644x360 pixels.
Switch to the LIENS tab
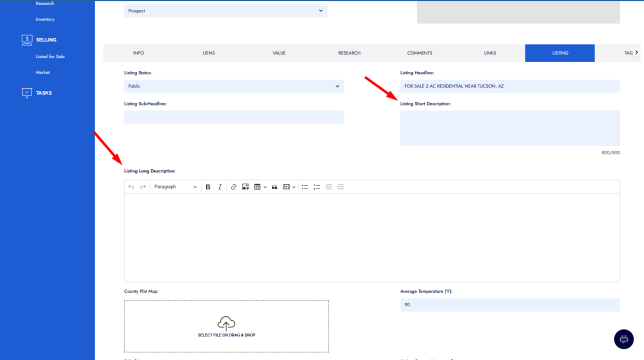pos(209,53)
